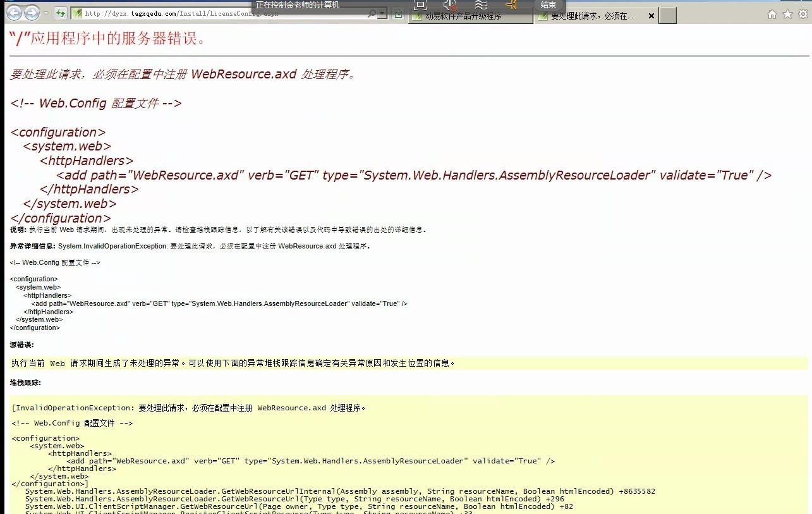The width and height of the screenshot is (812, 514).
Task: Open the Tools gear icon
Action: click(x=803, y=14)
